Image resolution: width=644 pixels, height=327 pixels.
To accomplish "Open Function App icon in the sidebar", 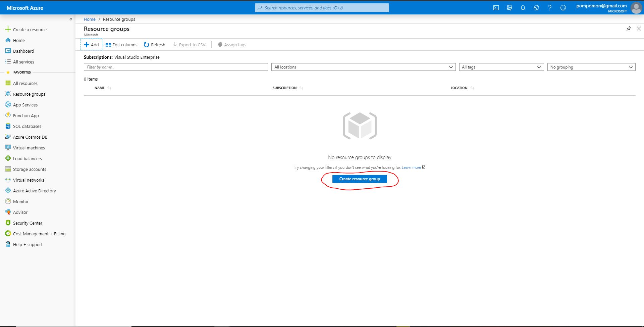I will pos(8,115).
